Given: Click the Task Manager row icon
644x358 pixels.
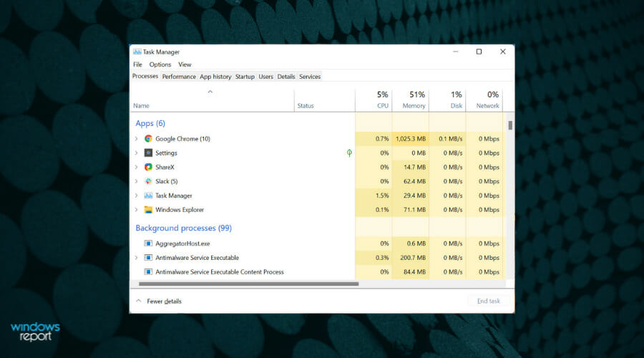Looking at the screenshot, I should point(148,195).
